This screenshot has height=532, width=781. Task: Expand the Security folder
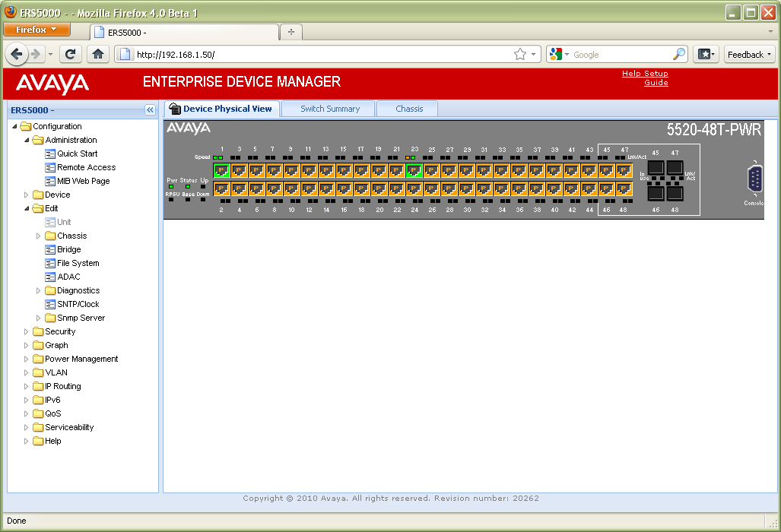point(26,331)
